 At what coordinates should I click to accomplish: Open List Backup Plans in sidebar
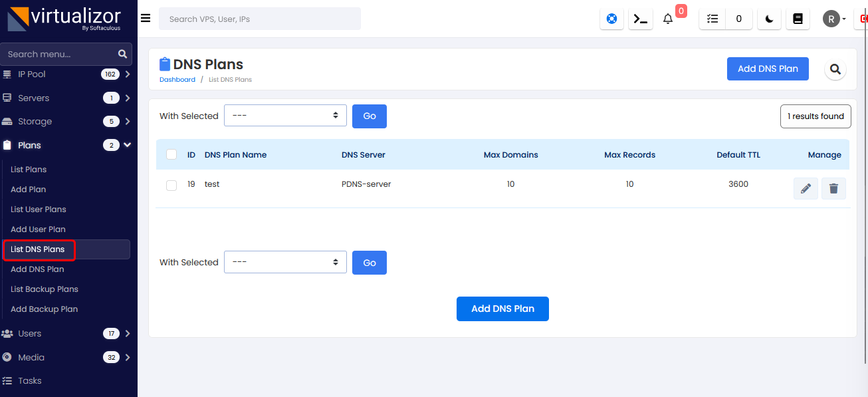click(x=45, y=289)
